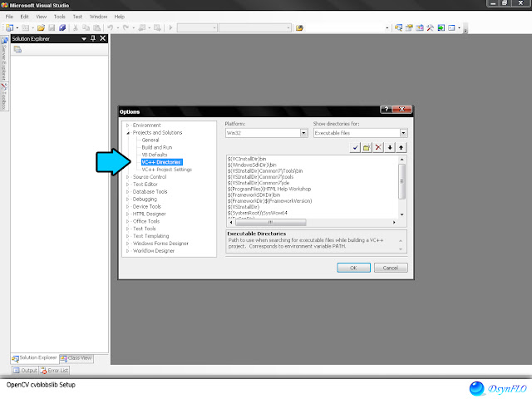Open the Error List tab
The width and height of the screenshot is (532, 399).
(x=54, y=370)
